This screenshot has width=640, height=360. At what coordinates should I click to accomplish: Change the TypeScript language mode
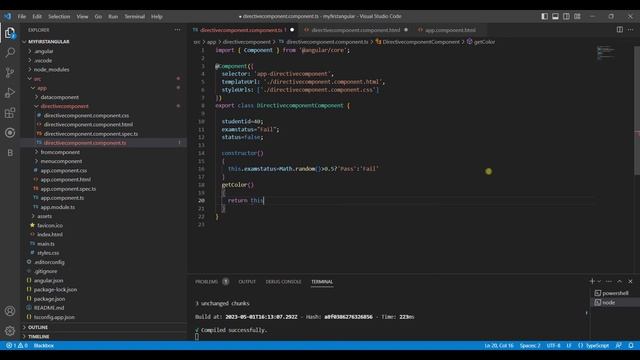tap(597, 345)
